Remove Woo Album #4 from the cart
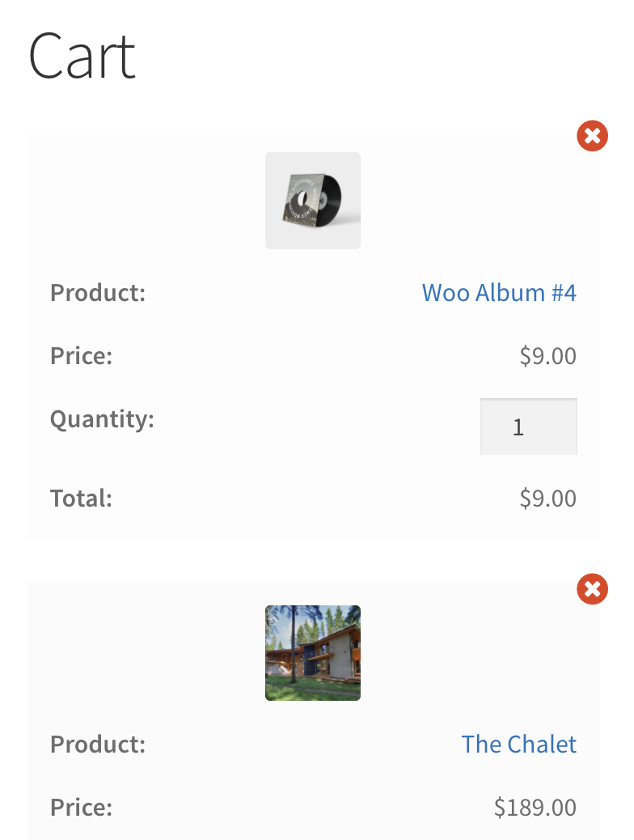Screen dimensions: 634x840 click(592, 136)
